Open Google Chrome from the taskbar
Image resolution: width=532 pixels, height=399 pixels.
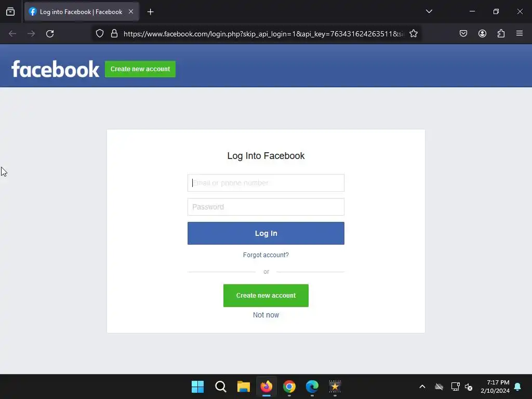(289, 387)
